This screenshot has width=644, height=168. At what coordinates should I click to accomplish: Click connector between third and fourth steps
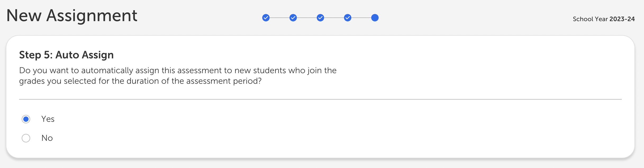point(334,18)
